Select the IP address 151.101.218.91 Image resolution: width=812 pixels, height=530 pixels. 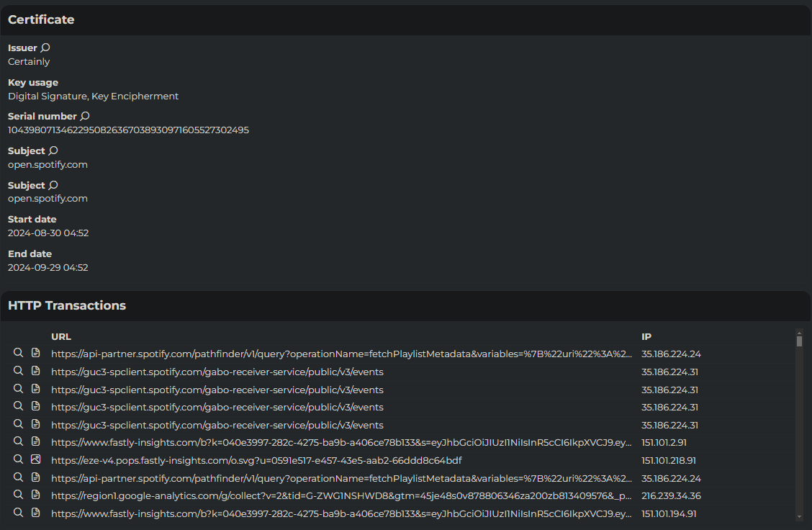click(669, 460)
